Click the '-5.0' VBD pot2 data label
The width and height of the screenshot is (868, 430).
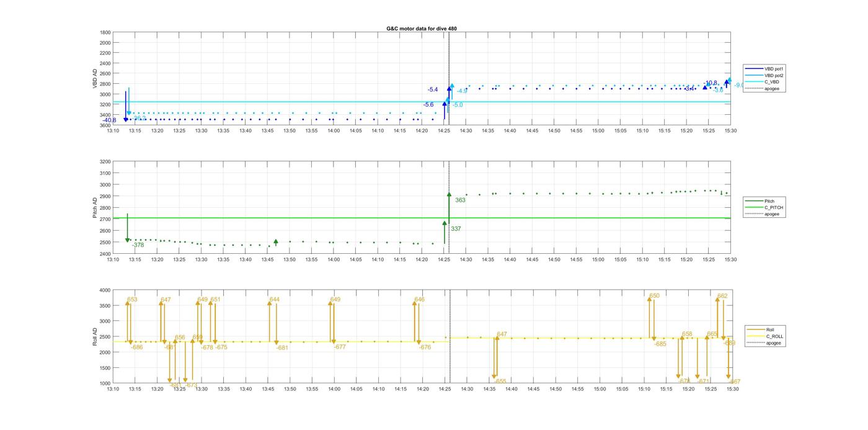pos(458,105)
